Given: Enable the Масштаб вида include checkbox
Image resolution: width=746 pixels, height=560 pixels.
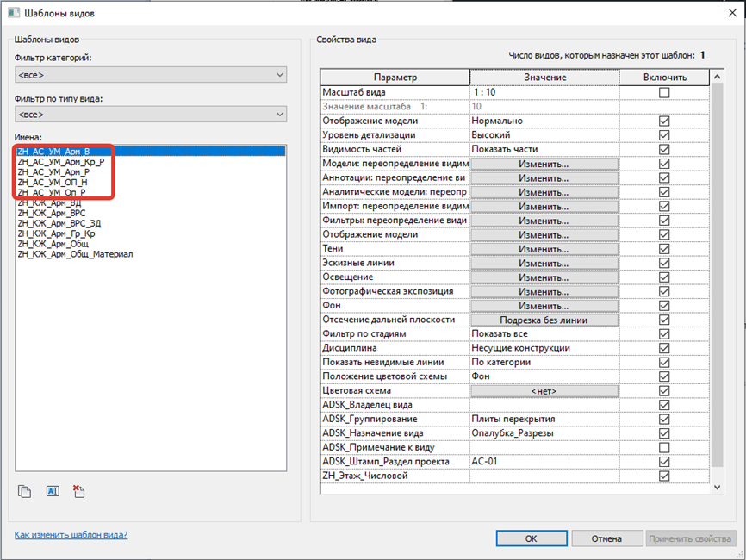Looking at the screenshot, I should pyautogui.click(x=664, y=92).
